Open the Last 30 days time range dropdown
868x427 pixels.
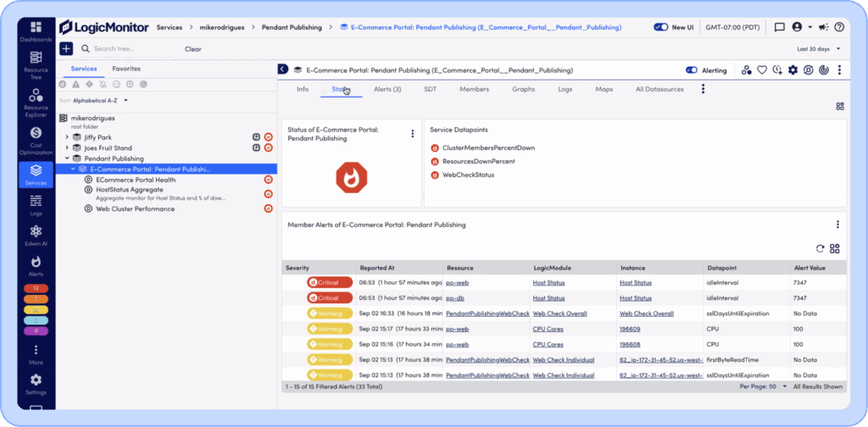(819, 49)
